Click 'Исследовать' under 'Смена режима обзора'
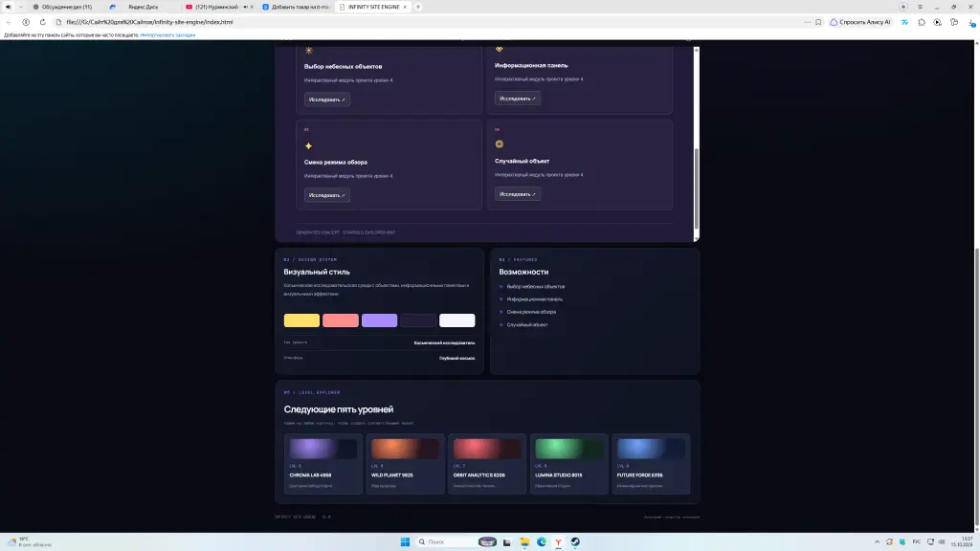Viewport: 980px width, 551px height. click(327, 195)
